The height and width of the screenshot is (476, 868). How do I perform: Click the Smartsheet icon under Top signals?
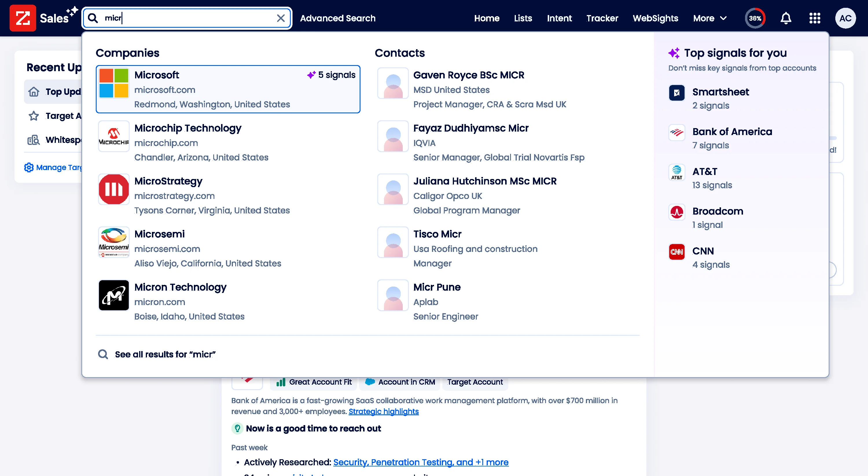click(677, 93)
